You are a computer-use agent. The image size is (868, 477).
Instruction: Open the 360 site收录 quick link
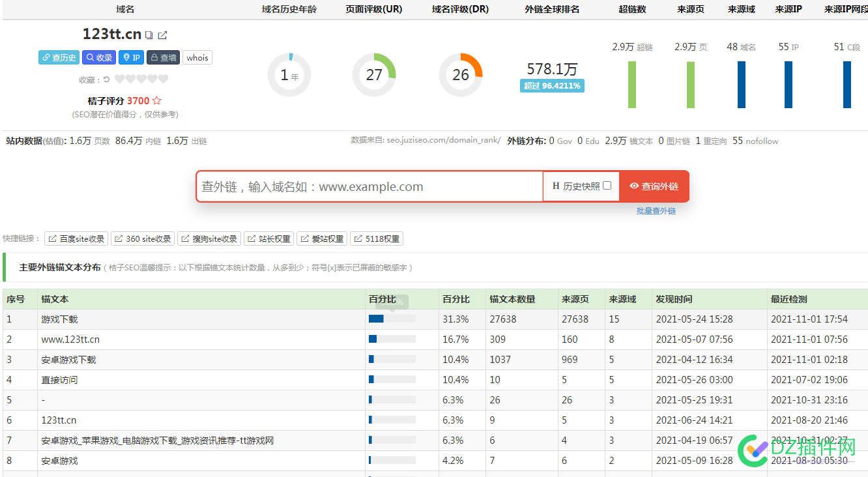coord(143,239)
